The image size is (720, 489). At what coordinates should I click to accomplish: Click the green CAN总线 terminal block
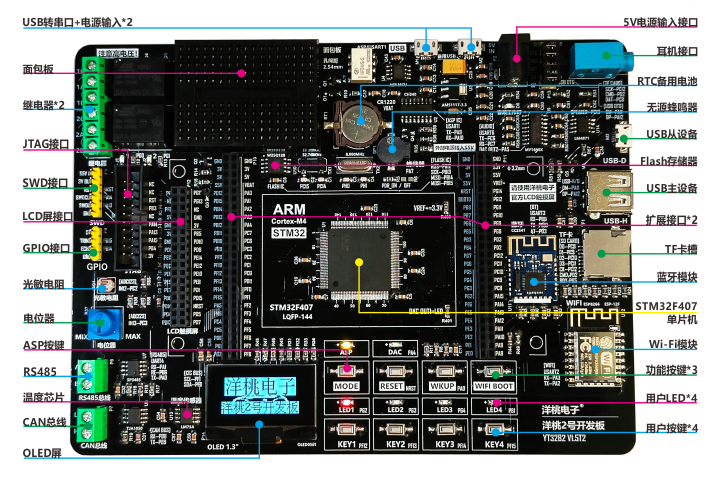point(92,425)
